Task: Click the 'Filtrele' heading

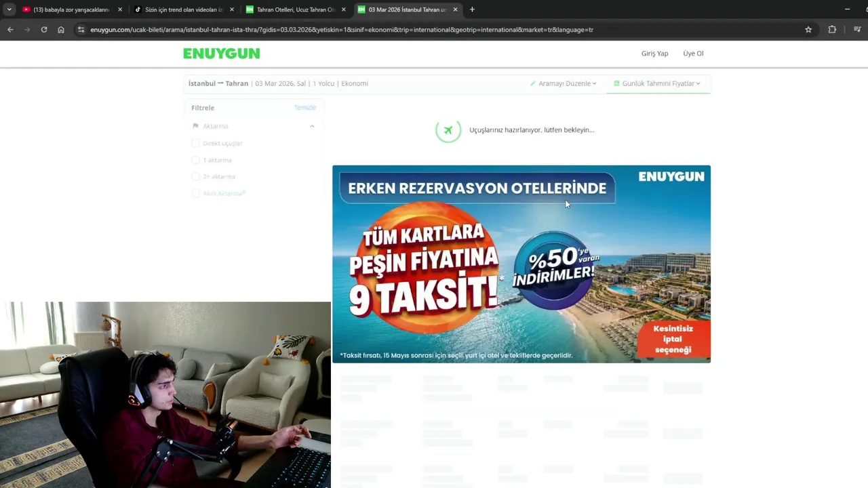Action: [x=203, y=108]
